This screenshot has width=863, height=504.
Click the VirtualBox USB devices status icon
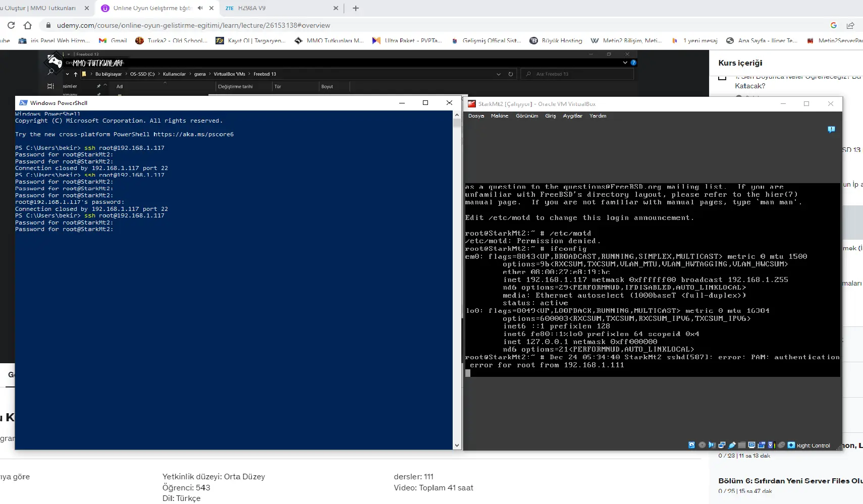point(732,445)
